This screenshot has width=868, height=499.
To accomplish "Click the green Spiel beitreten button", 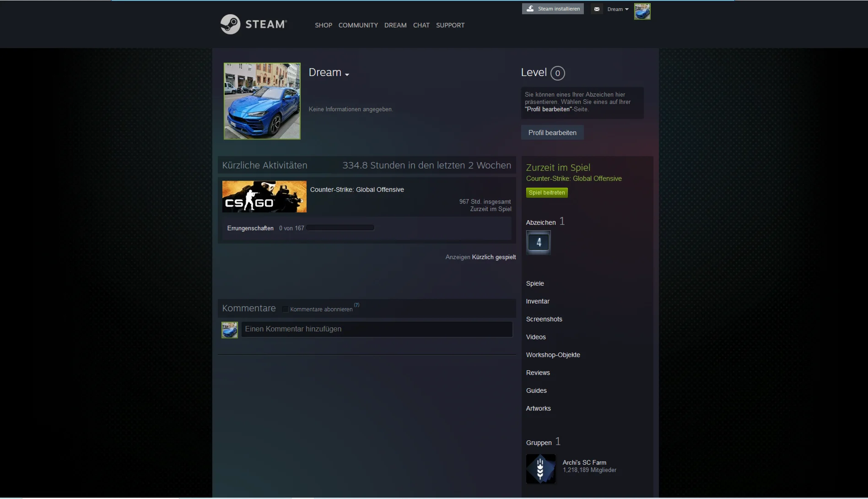I will point(547,192).
